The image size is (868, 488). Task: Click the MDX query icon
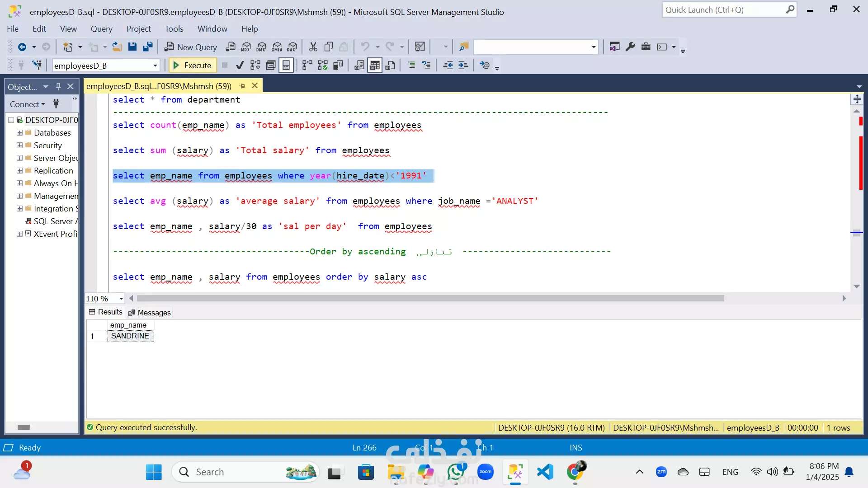[246, 47]
